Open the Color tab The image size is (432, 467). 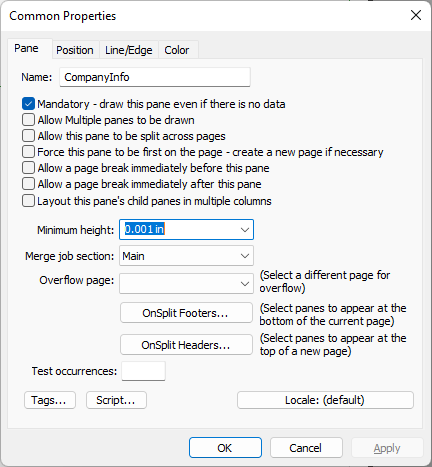tap(177, 50)
